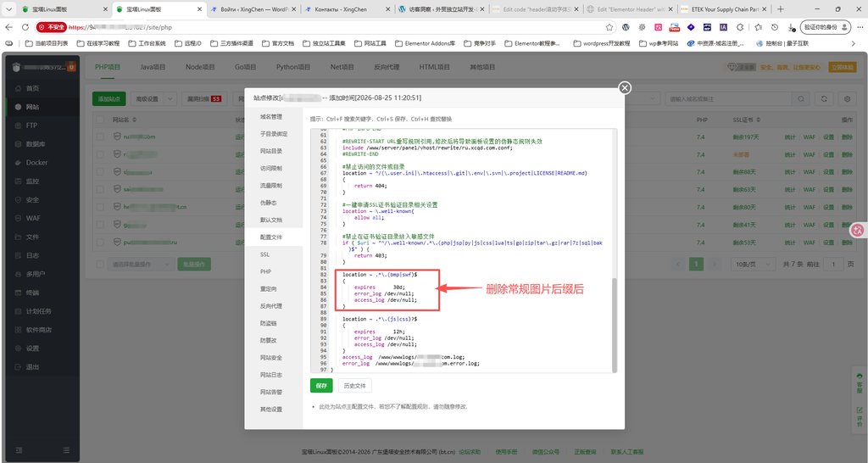Click the browser back arrow

[x=8, y=27]
